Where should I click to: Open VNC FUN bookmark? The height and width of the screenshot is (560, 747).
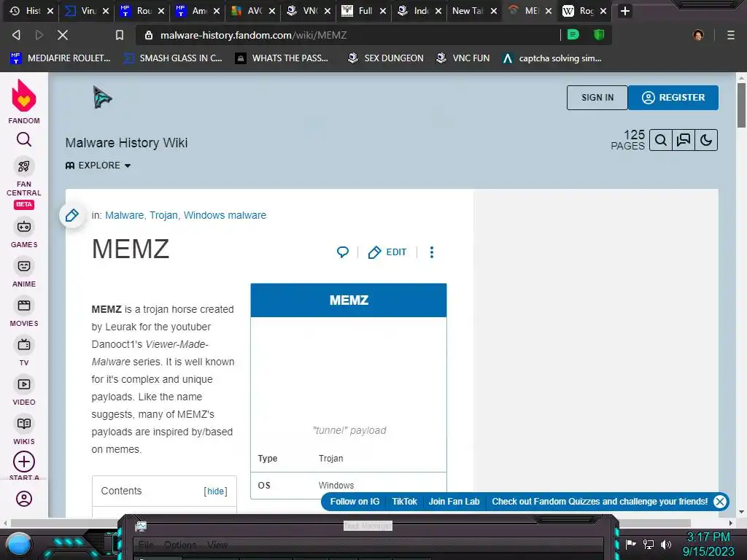tap(462, 58)
